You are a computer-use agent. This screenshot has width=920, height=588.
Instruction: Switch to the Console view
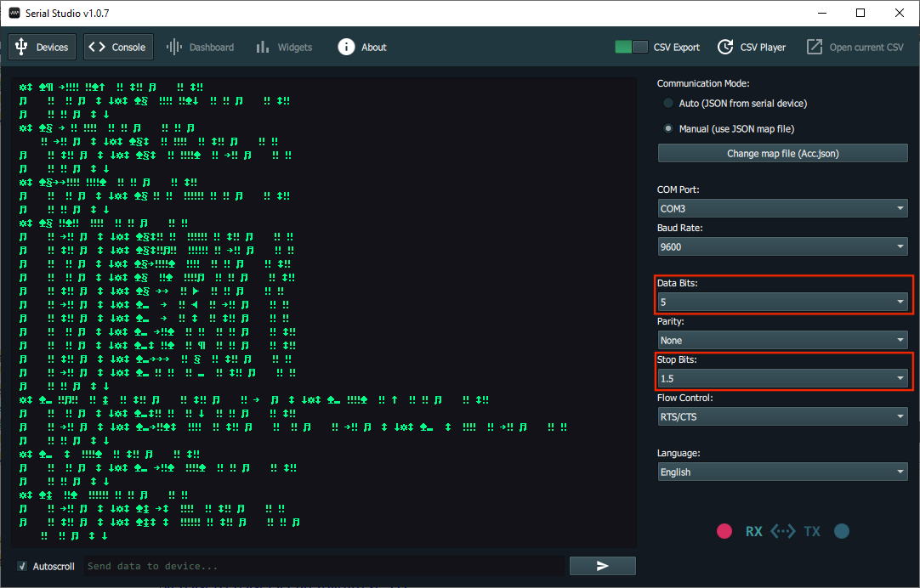[x=117, y=47]
